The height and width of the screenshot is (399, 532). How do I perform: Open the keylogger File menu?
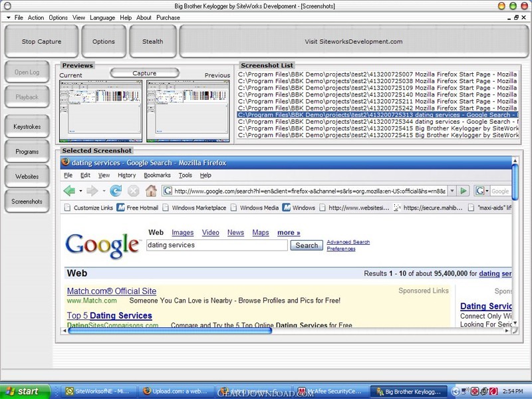point(19,18)
